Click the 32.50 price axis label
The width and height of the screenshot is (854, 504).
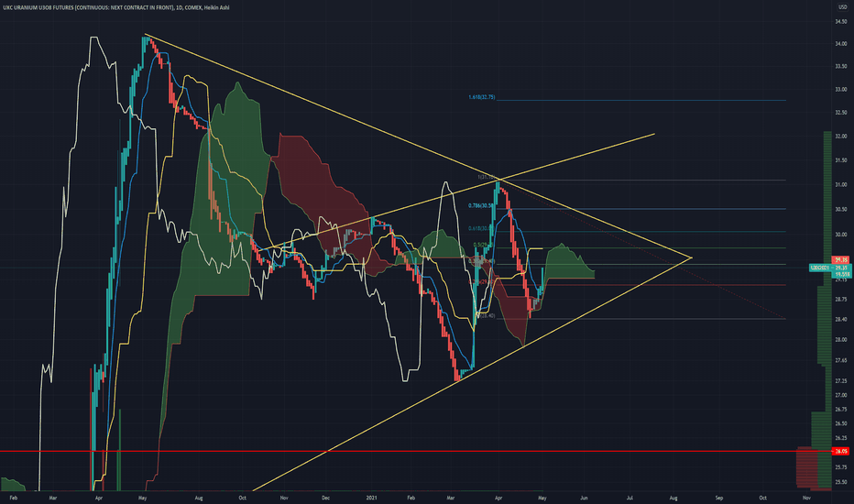click(841, 112)
